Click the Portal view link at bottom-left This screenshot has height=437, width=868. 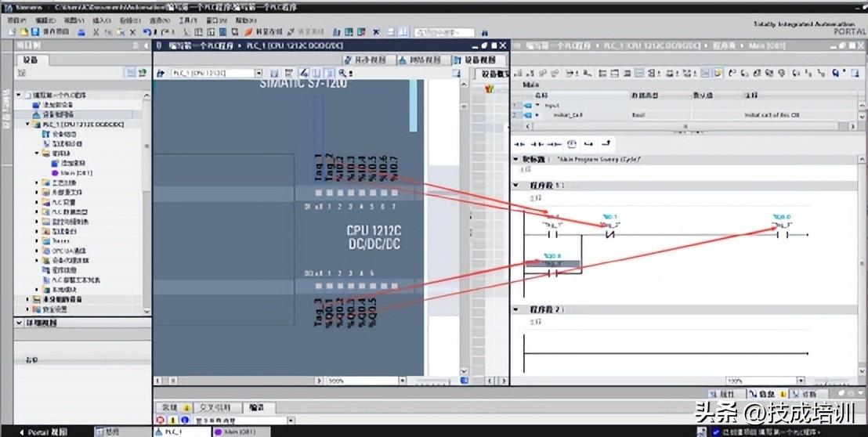[x=43, y=432]
